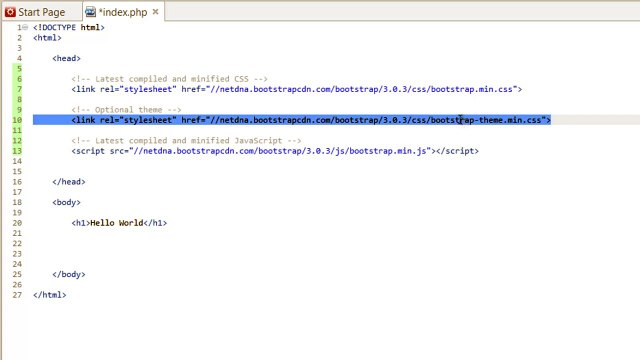The height and width of the screenshot is (360, 640).
Task: Click the 'Latest compiled and minified JavaScript' comment
Action: pos(186,141)
